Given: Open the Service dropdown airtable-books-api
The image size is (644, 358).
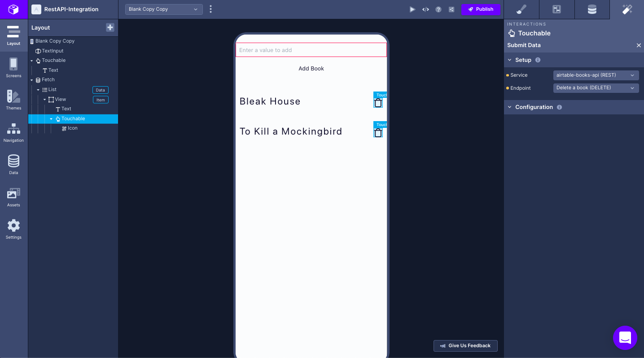Looking at the screenshot, I should pos(596,75).
